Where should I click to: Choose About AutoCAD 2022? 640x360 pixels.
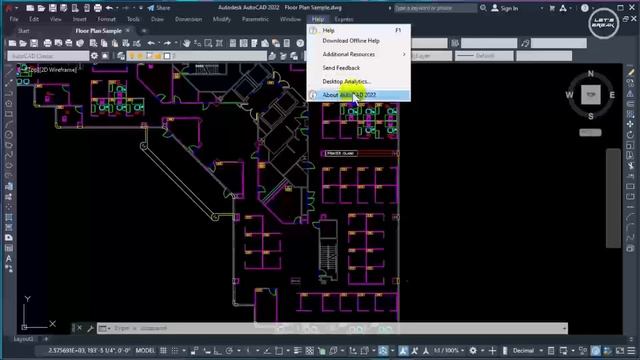pos(359,95)
